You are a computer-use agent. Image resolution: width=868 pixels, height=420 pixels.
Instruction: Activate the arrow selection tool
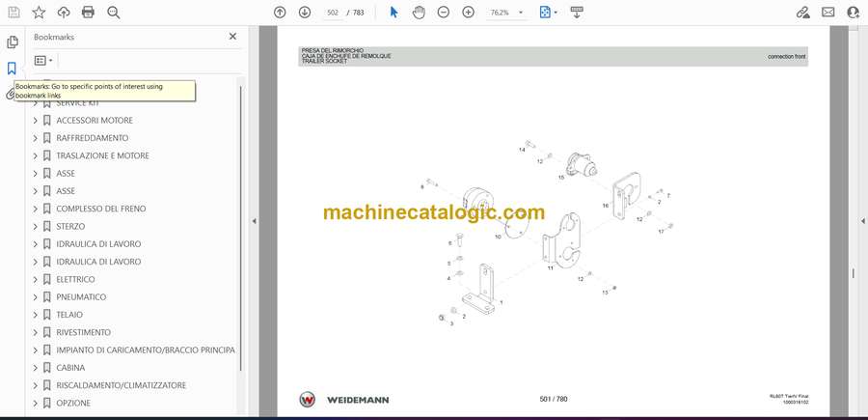(393, 13)
